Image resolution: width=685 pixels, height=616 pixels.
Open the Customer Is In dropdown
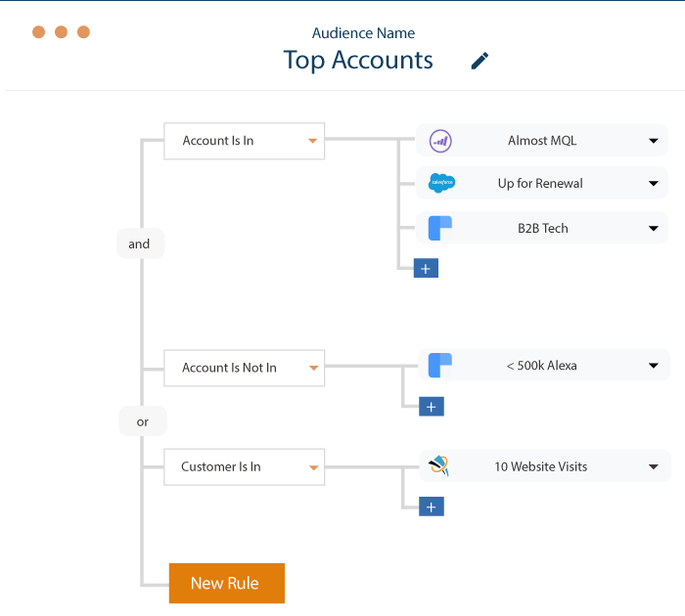[245, 466]
